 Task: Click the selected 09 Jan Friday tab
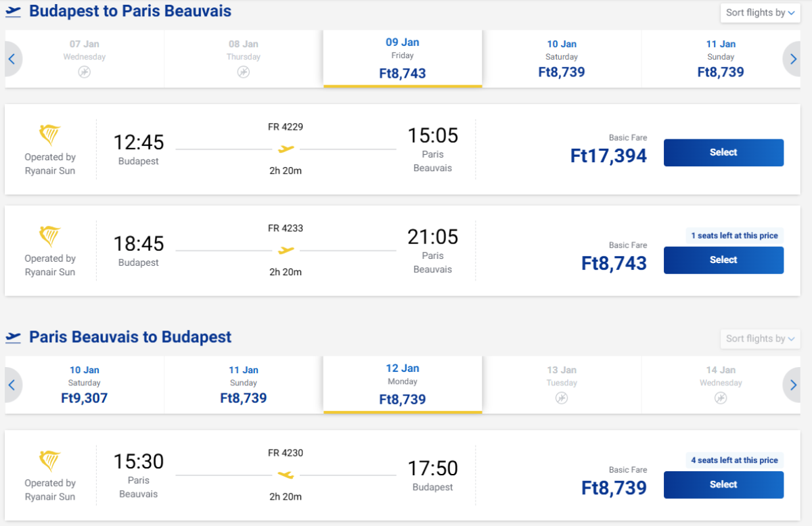click(403, 59)
